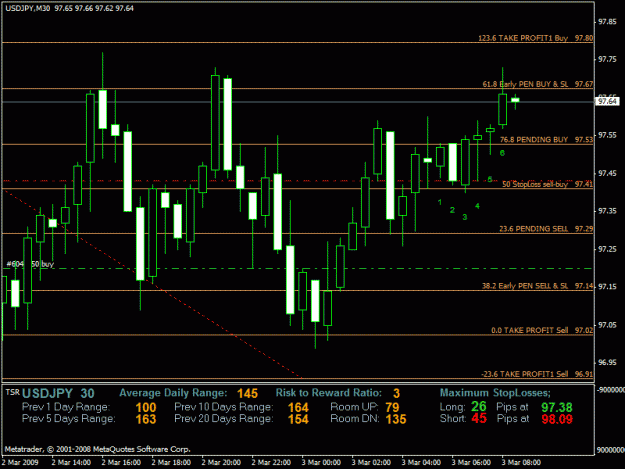Screen dimensions: 625x469
Task: Click the TSR USDJPY 30 indicator heading
Action: point(50,393)
